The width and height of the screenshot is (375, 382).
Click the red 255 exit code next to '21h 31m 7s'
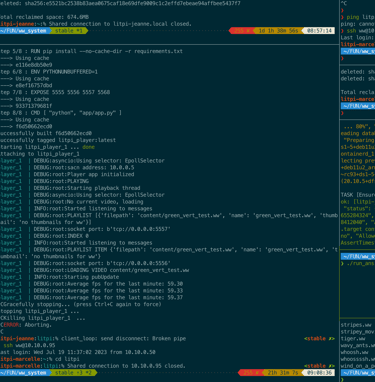click(x=251, y=373)
